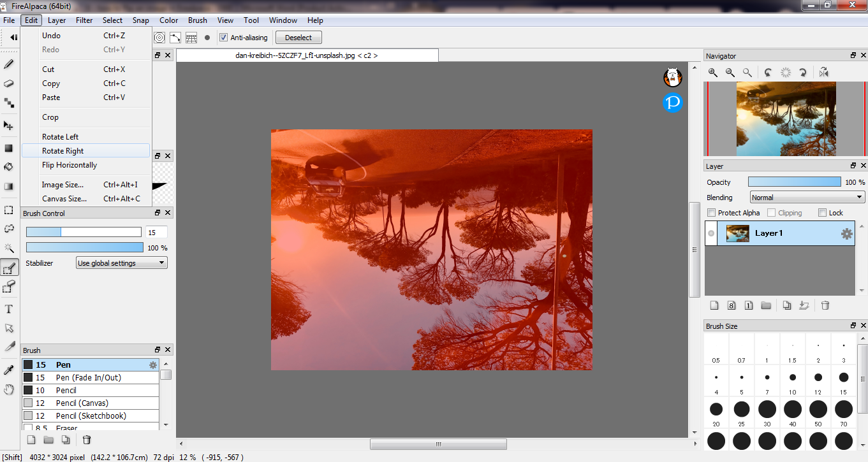
Task: Select the Select Eraser tool
Action: (9, 287)
